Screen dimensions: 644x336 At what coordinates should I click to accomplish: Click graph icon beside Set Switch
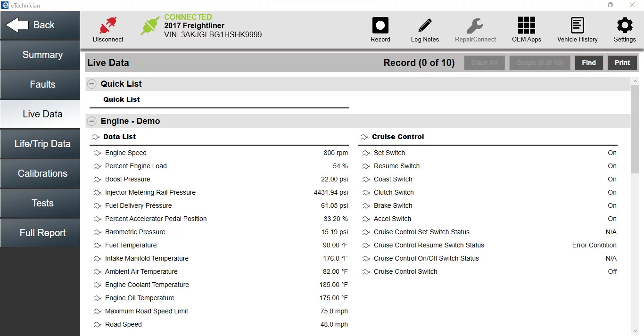[x=366, y=153]
